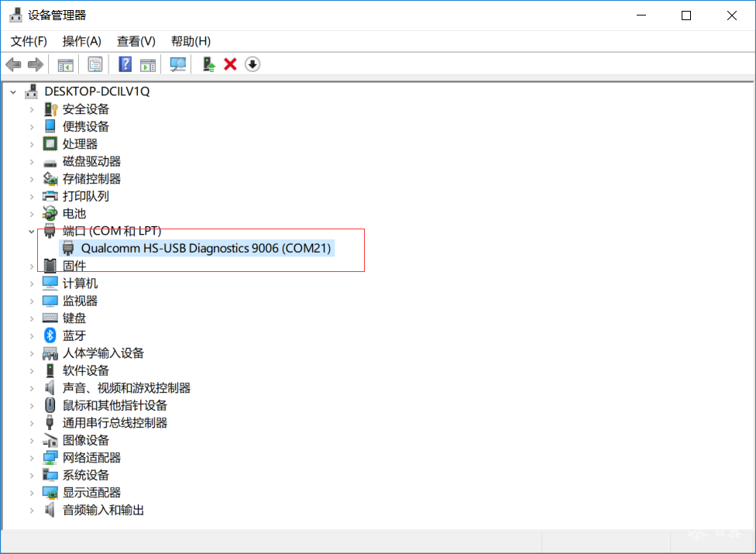The width and height of the screenshot is (756, 554).
Task: Click the 安全设备 category icon
Action: point(50,109)
